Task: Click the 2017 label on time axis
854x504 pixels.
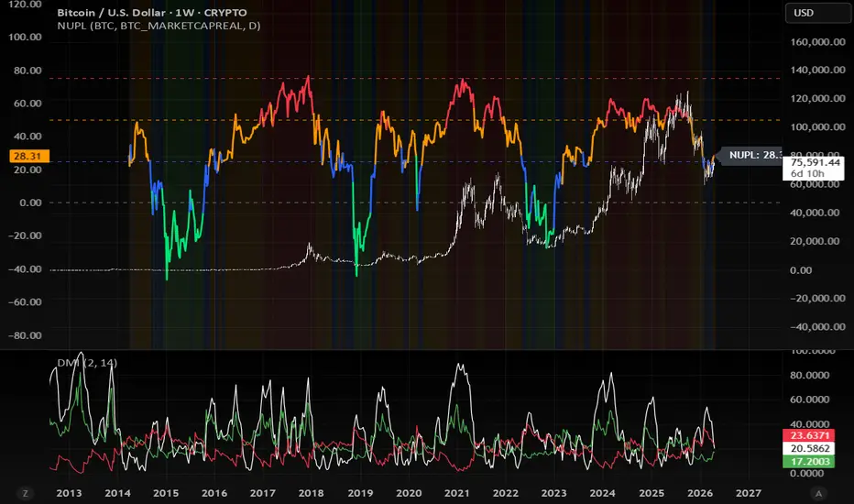Action: tap(262, 493)
